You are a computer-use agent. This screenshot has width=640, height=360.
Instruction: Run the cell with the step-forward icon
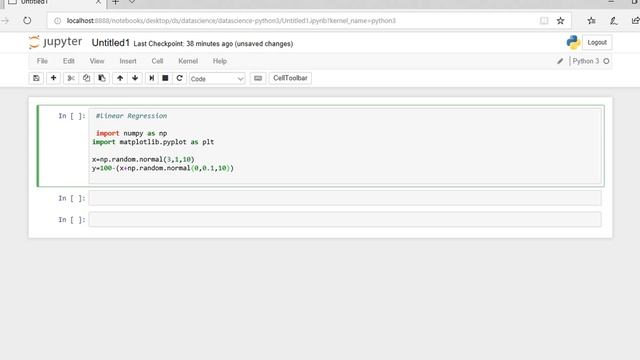click(151, 78)
